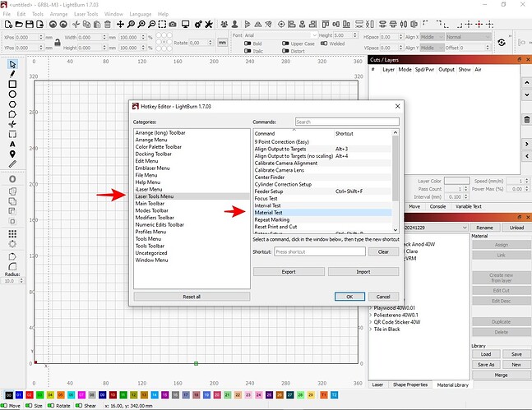The image size is (532, 410).
Task: Create a new file using toolbar icon
Action: pyautogui.click(x=9, y=24)
